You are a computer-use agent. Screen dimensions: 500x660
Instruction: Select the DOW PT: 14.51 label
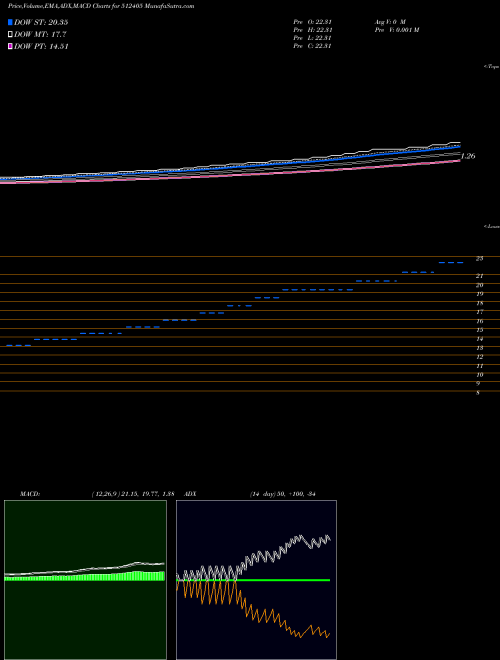pyautogui.click(x=41, y=47)
